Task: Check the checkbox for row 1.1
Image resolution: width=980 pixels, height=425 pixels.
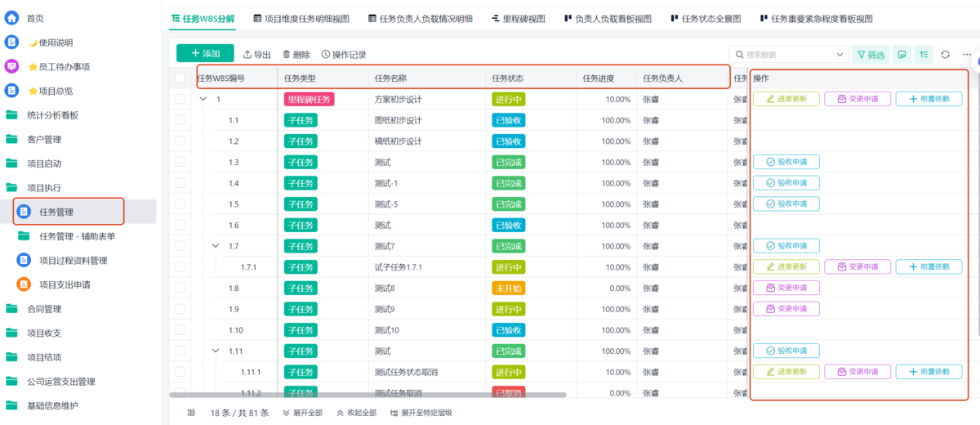Action: coord(180,120)
